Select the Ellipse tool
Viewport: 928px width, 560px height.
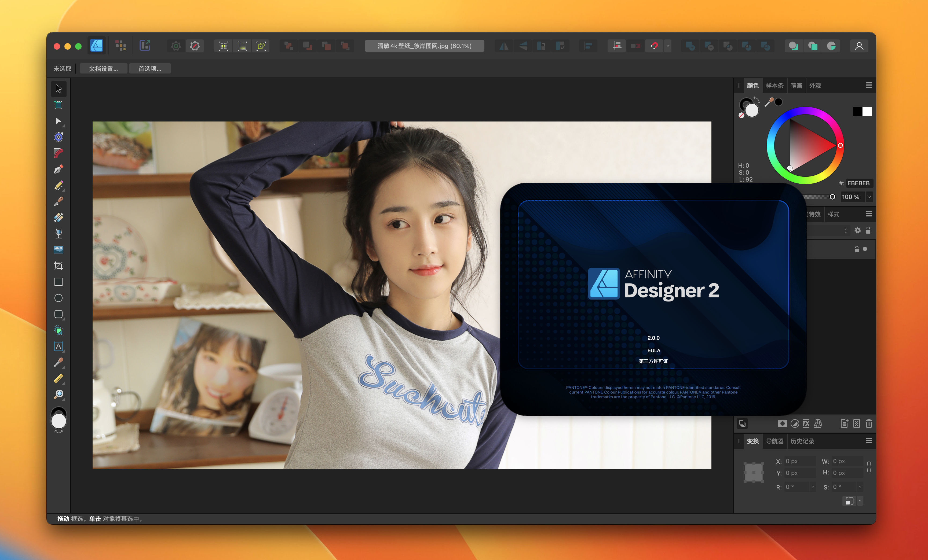[59, 298]
